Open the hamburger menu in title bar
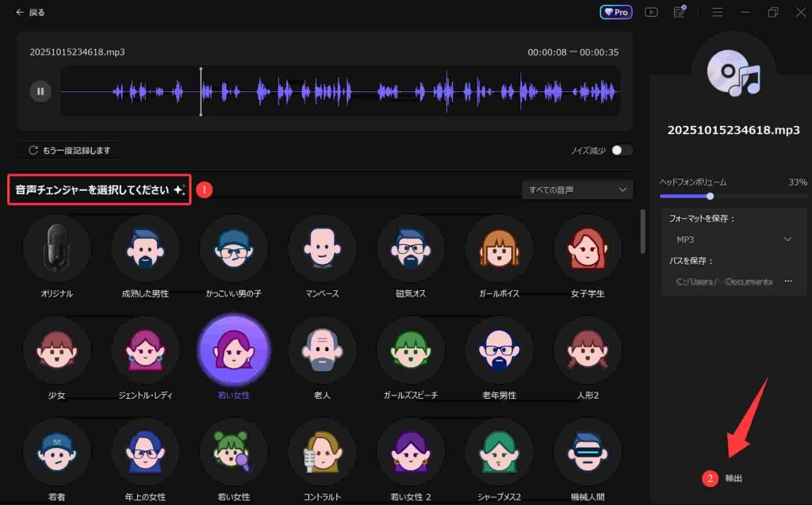Screen dimensions: 812x505 [717, 12]
